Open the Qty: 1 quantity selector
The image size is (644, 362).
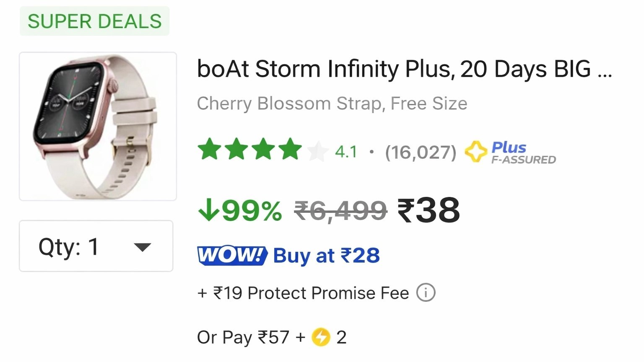[x=96, y=246]
